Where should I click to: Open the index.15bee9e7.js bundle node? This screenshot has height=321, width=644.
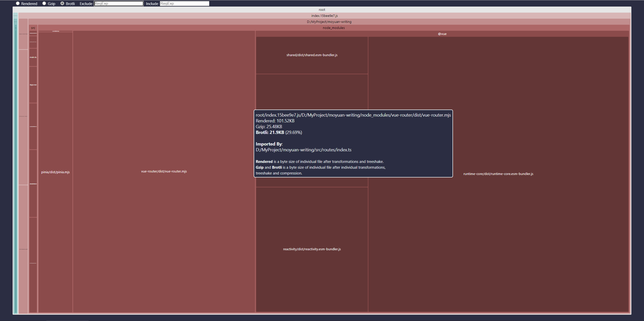324,16
